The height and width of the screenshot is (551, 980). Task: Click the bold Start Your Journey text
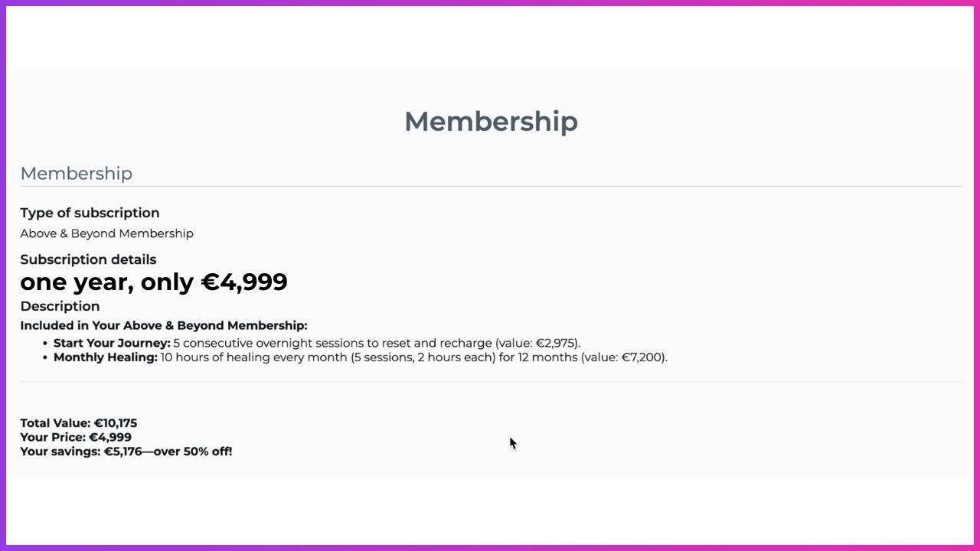pyautogui.click(x=112, y=343)
